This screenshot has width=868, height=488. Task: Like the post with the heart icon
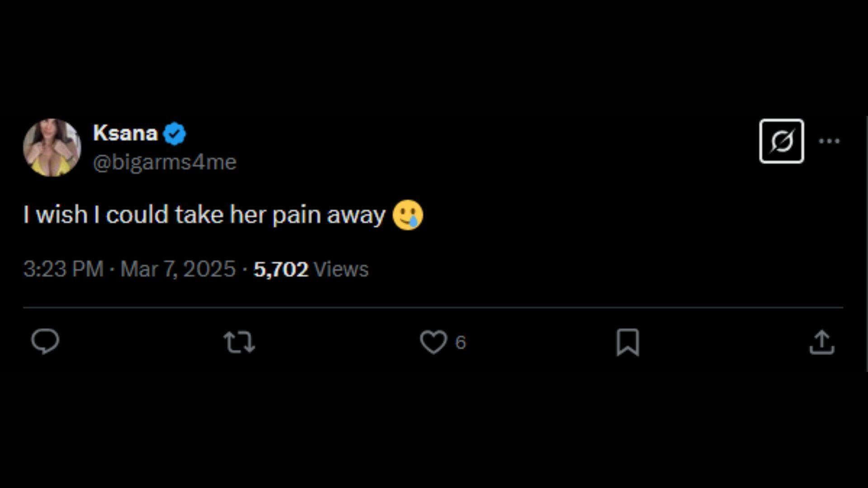point(433,342)
